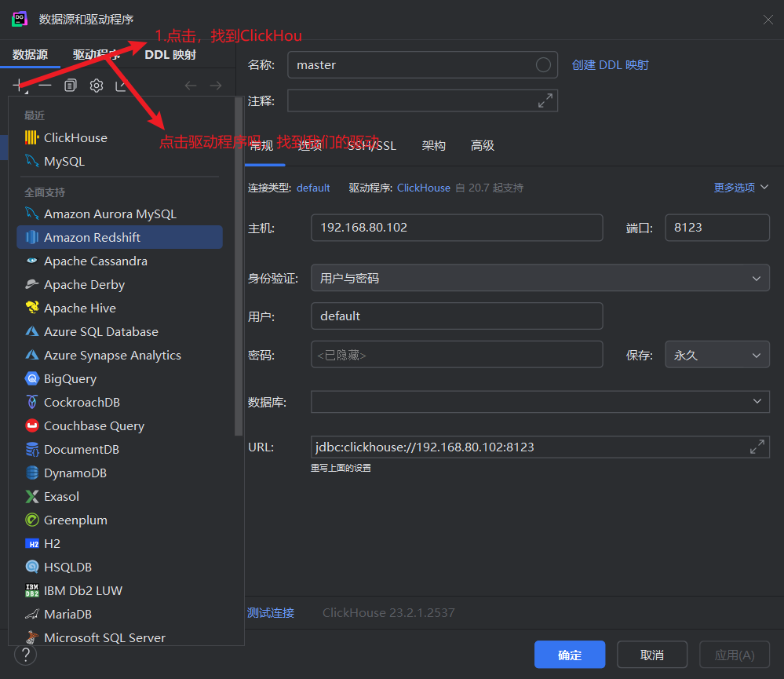Screen dimensions: 784x679
Task: Click the blue confirm 确定 button
Action: point(570,655)
